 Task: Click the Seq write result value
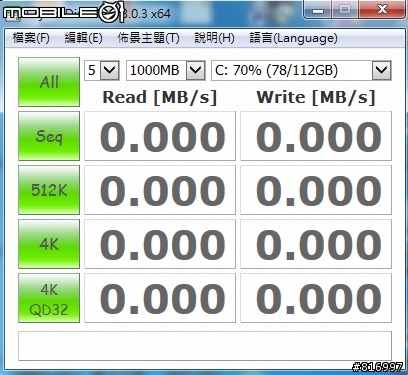pyautogui.click(x=316, y=136)
